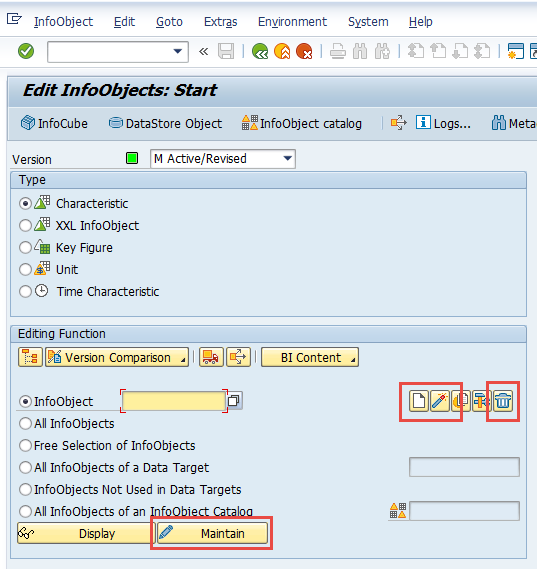The height and width of the screenshot is (569, 537).
Task: Click the green Back icon
Action: [260, 51]
